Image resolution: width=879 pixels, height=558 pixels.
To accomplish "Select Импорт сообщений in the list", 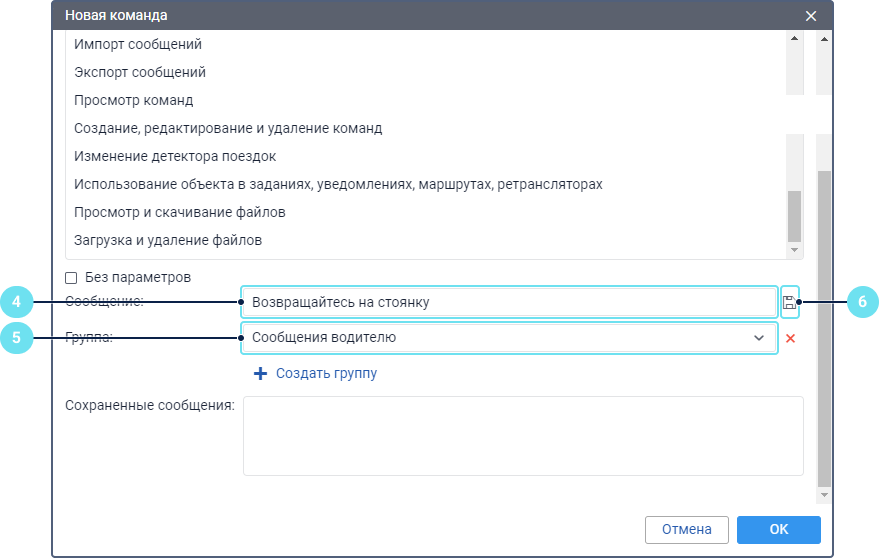I will (x=138, y=45).
